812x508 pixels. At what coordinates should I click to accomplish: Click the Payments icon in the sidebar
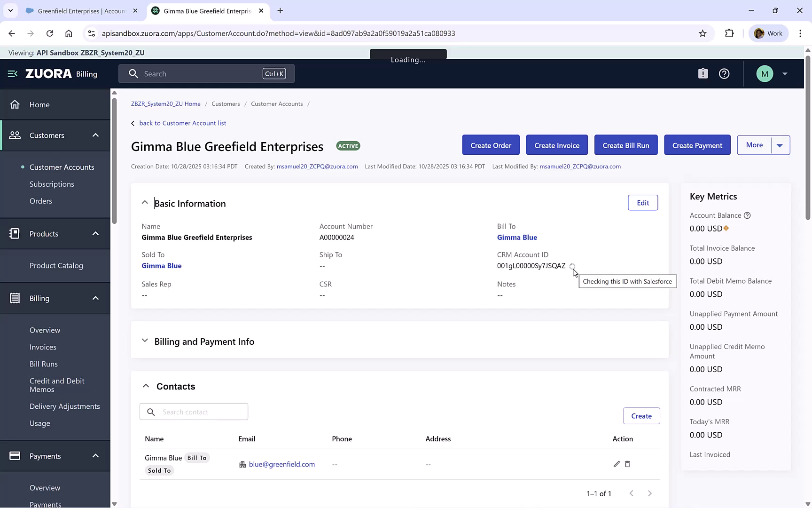click(15, 456)
